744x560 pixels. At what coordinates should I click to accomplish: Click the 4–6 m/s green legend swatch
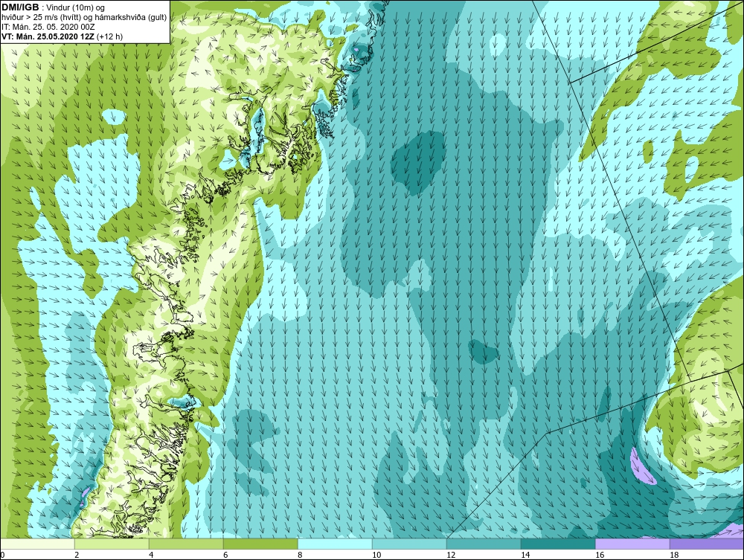pyautogui.click(x=186, y=544)
